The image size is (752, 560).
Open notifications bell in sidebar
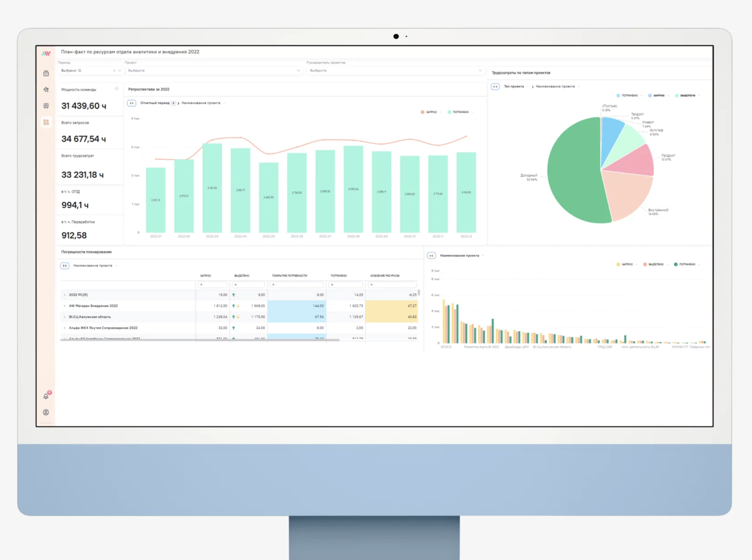tap(46, 396)
